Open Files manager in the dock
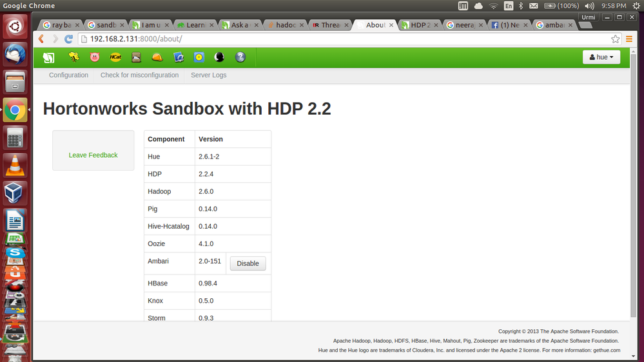This screenshot has width=644, height=362. click(15, 82)
